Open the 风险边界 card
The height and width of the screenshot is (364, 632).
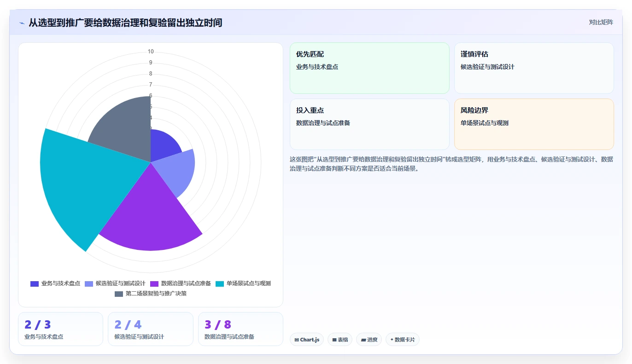tap(534, 124)
